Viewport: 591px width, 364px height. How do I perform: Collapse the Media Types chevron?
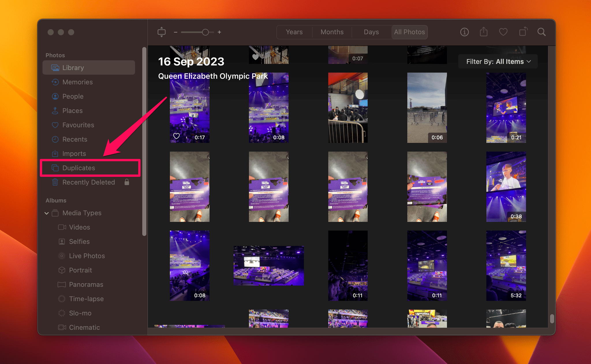pyautogui.click(x=46, y=213)
